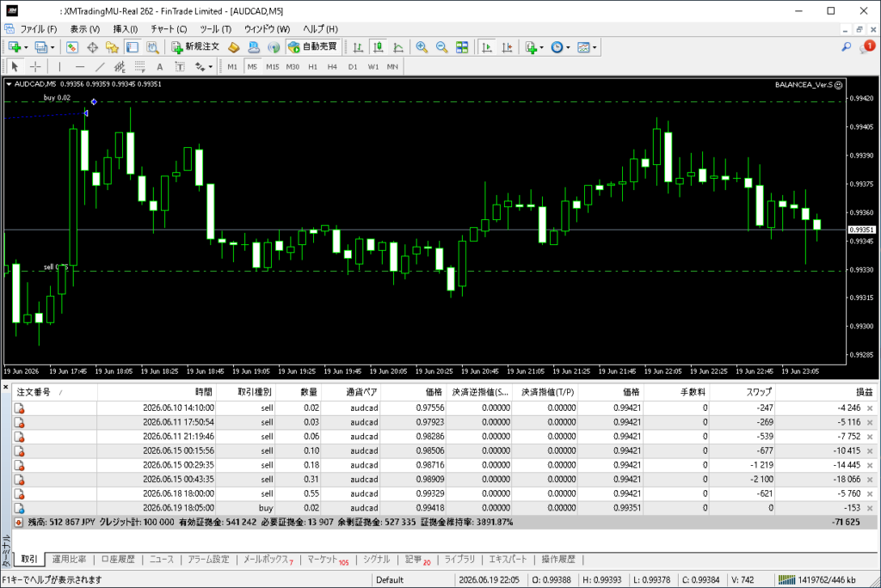The image size is (881, 588).
Task: Close the buy 0.02 order row
Action: tap(870, 508)
